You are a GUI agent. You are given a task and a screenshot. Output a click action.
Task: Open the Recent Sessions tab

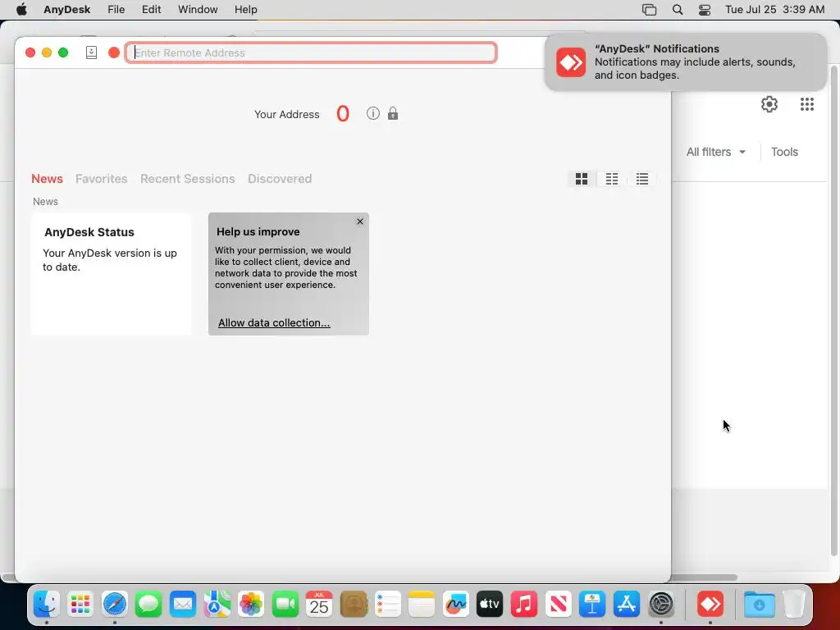pyautogui.click(x=188, y=179)
